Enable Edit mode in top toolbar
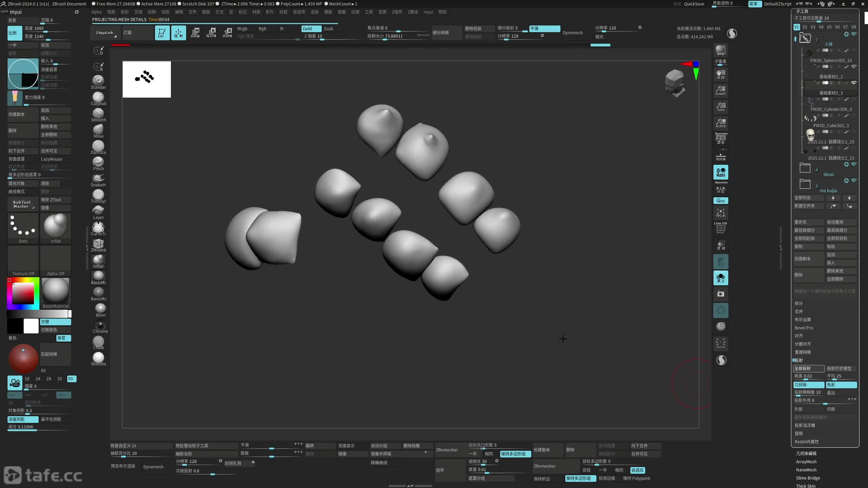 [x=162, y=33]
